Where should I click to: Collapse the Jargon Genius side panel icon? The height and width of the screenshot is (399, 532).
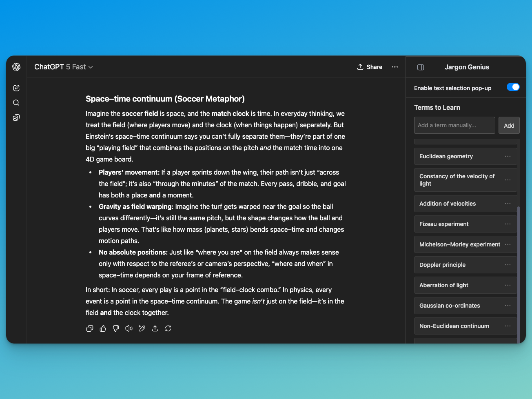coord(421,67)
